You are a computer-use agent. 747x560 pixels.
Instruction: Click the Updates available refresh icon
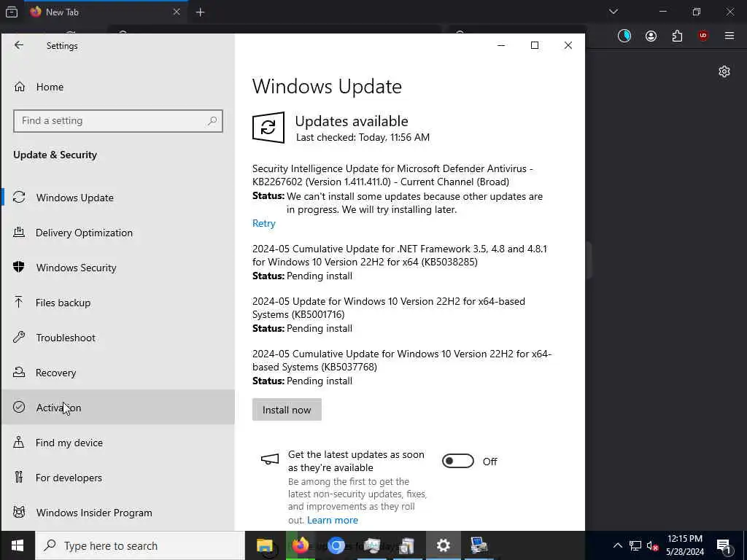(268, 127)
